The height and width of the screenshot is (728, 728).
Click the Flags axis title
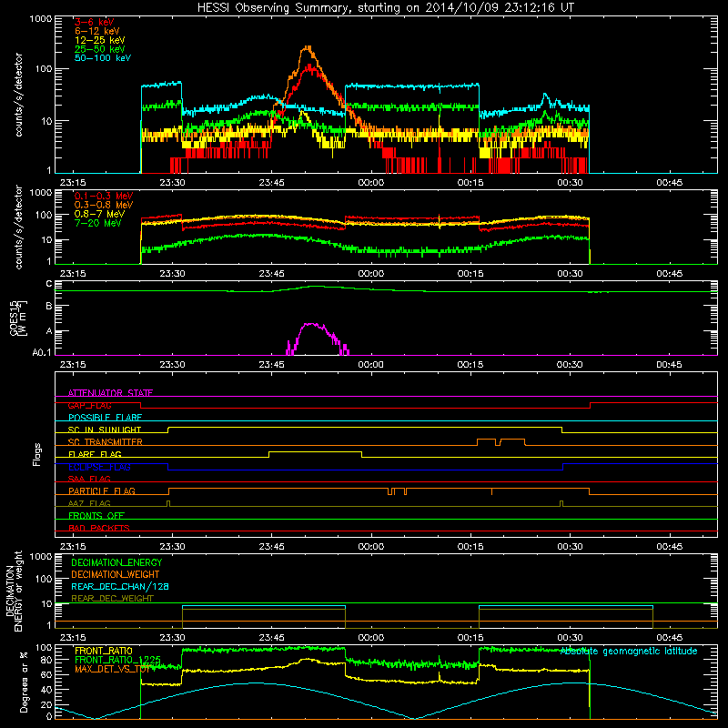(36, 454)
